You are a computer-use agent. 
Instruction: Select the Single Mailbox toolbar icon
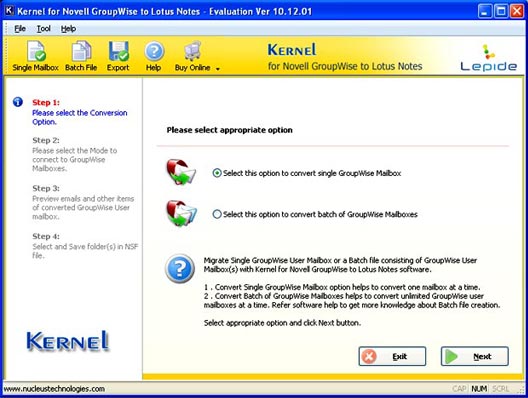click(36, 51)
